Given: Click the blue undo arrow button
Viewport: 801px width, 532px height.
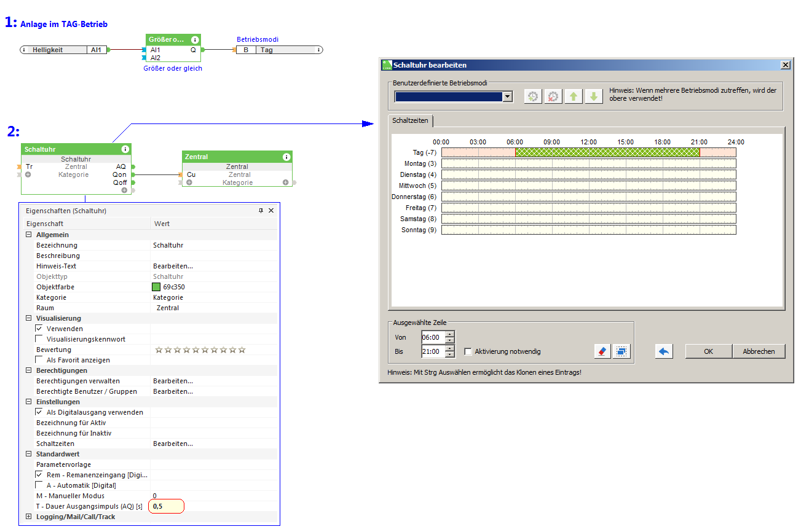Looking at the screenshot, I should (x=664, y=351).
